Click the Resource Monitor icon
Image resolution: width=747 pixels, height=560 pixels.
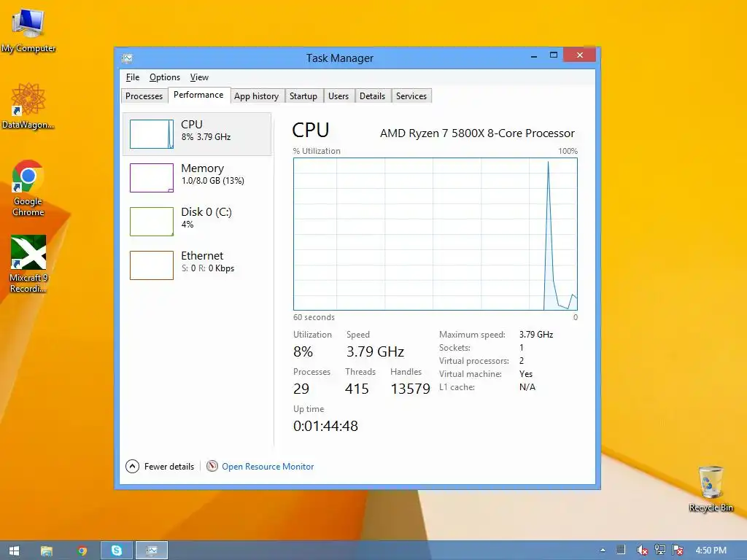[x=212, y=466]
